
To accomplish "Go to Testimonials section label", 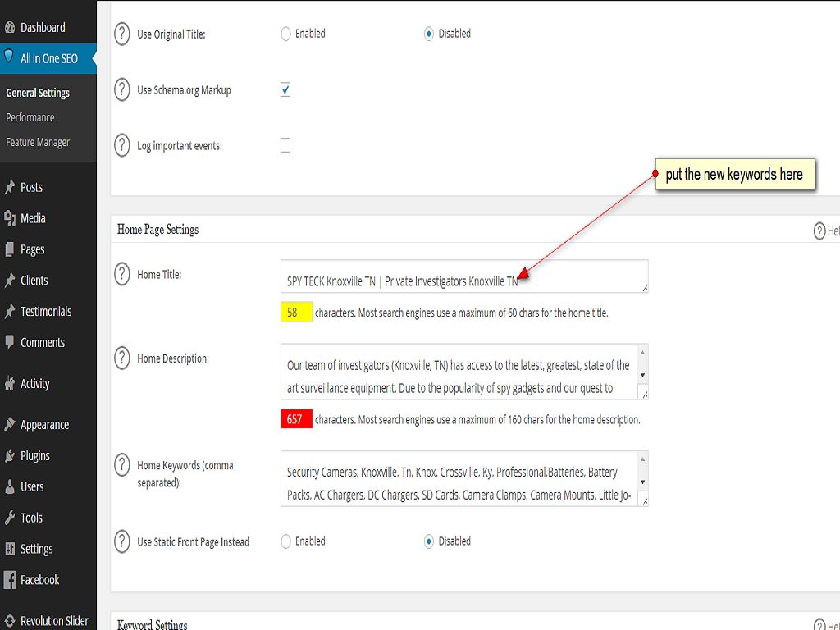I will [46, 311].
